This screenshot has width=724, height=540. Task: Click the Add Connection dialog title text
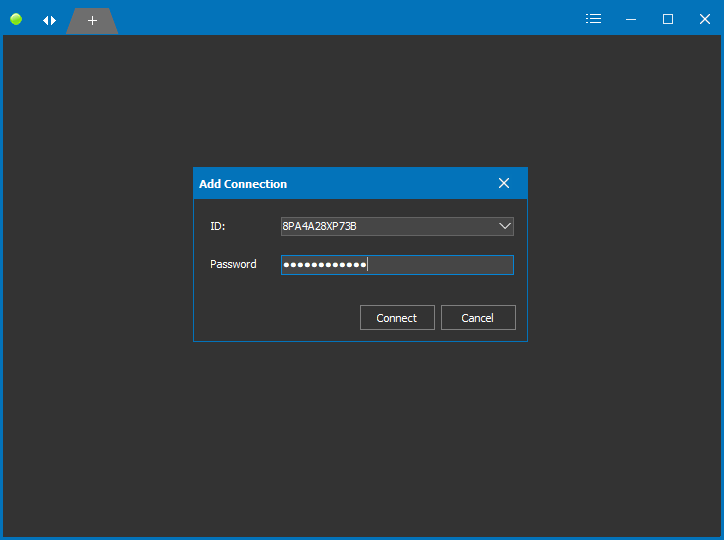click(x=243, y=184)
